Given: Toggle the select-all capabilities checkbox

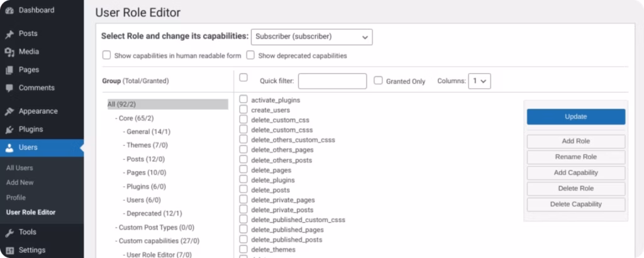Looking at the screenshot, I should click(243, 77).
